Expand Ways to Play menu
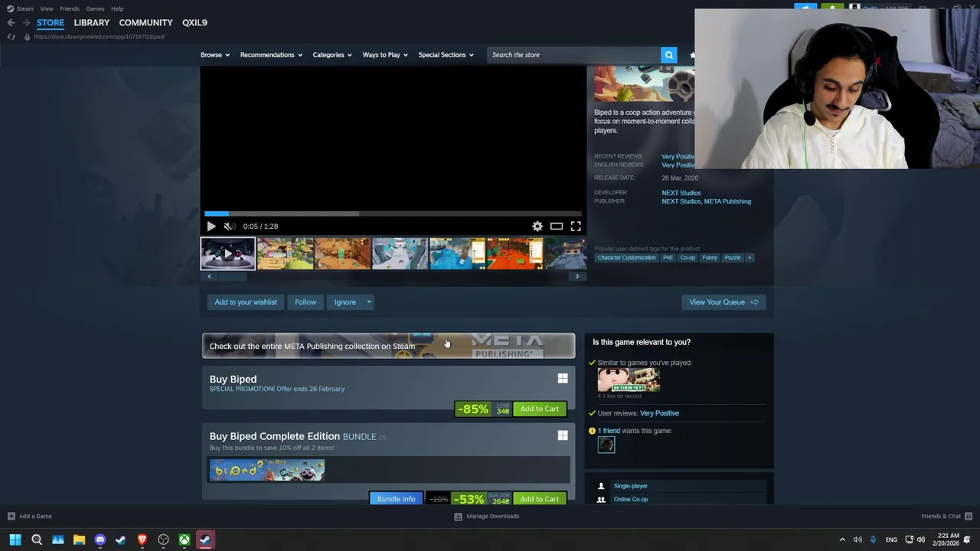980x551 pixels. click(x=385, y=54)
